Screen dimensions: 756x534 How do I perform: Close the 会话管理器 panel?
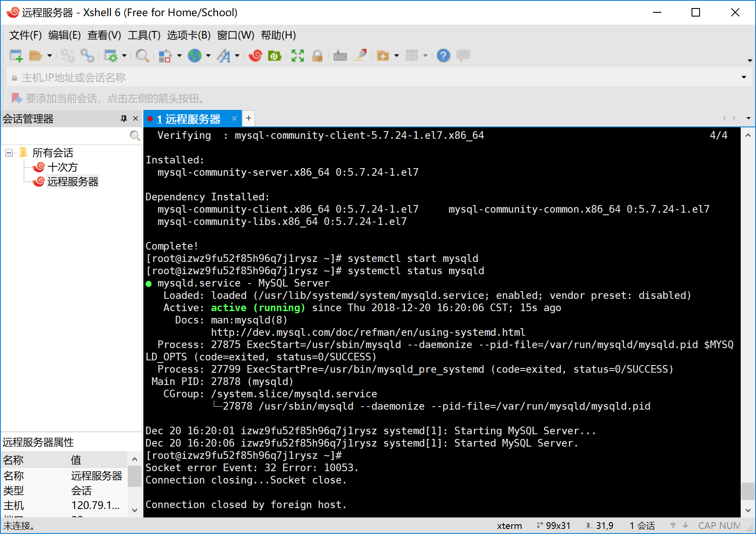[136, 118]
